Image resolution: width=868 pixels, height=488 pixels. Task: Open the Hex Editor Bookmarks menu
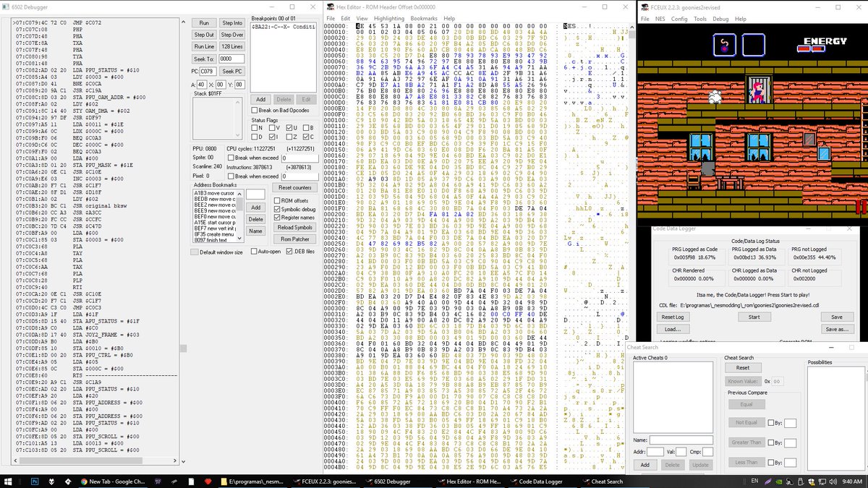[x=424, y=18]
